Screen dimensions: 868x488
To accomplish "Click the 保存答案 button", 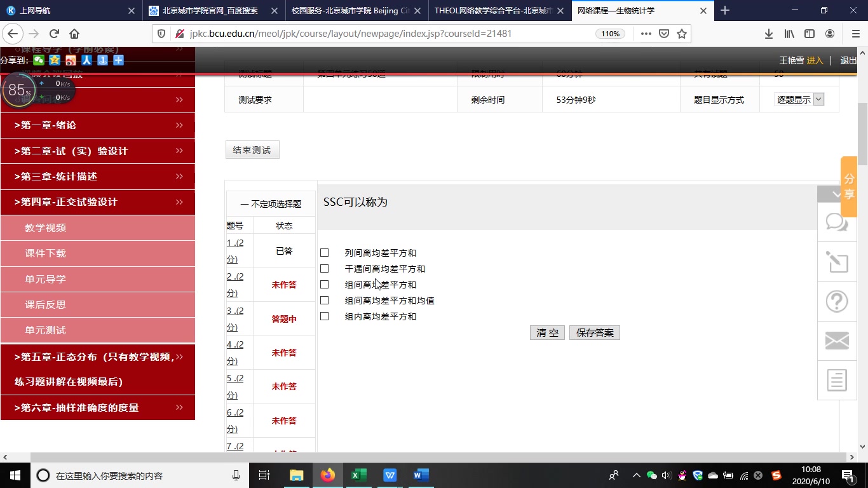I will tap(595, 333).
